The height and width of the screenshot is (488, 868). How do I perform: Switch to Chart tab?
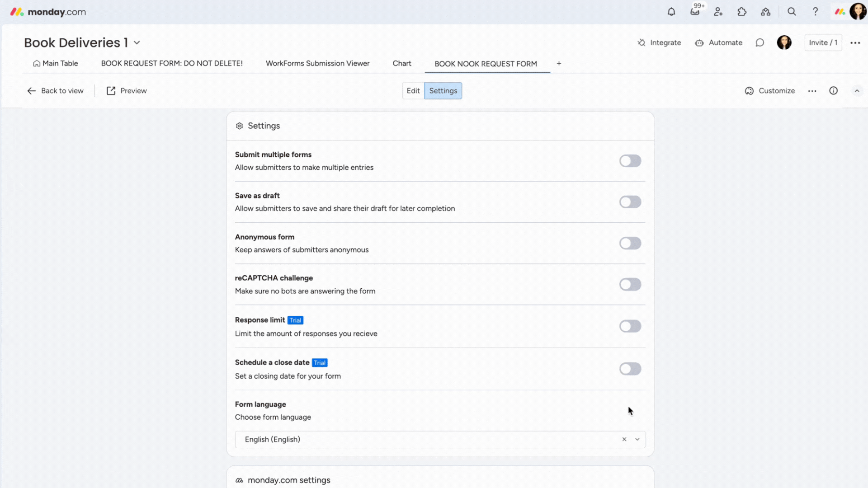pyautogui.click(x=402, y=63)
